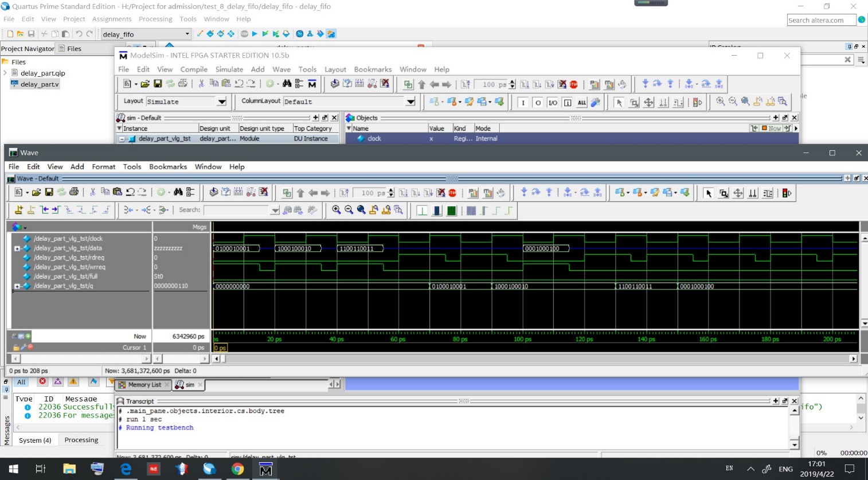Click the Print icon in Wave toolbar
868x480 pixels.
coord(74,193)
